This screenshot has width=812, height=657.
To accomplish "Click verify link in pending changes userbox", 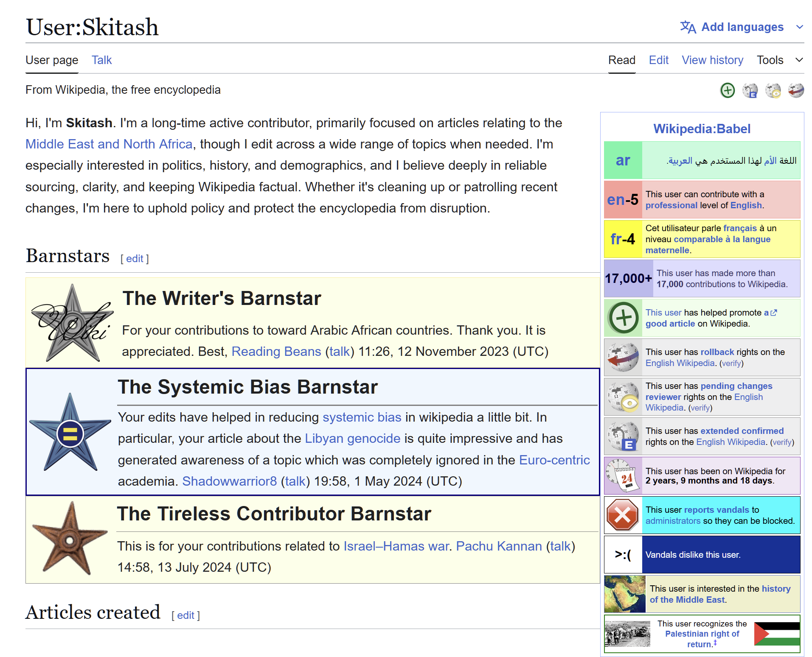I will coord(700,408).
